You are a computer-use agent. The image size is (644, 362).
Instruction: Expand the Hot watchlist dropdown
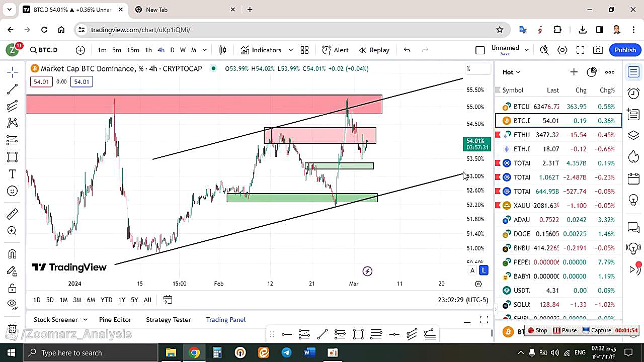(x=511, y=72)
